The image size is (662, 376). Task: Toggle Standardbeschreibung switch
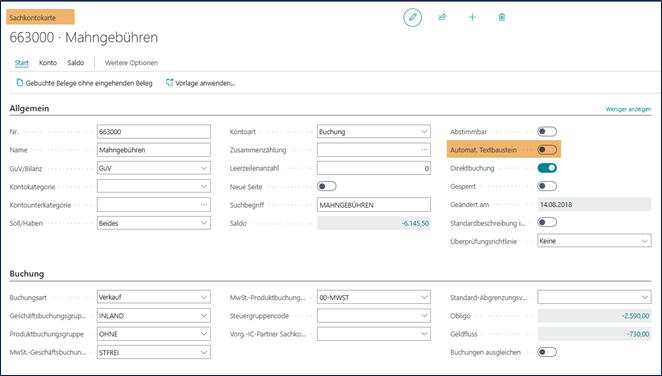(x=547, y=222)
